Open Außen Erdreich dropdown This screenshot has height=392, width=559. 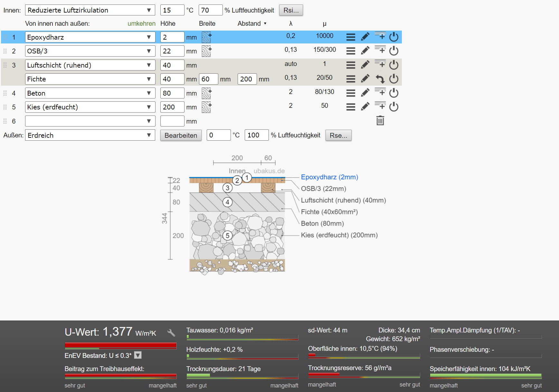(90, 135)
